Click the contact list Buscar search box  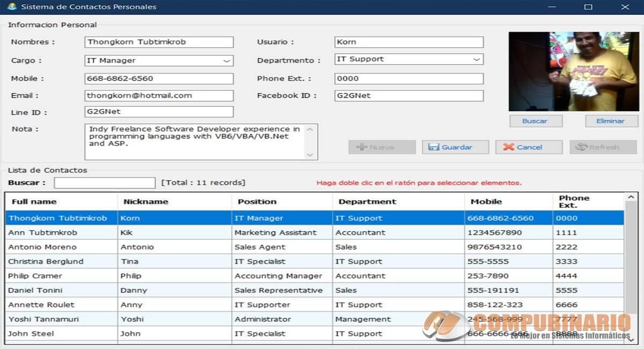[x=105, y=183]
